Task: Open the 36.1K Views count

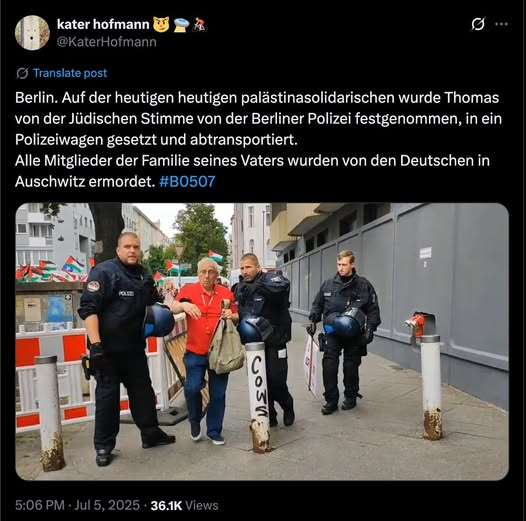Action: point(184,506)
